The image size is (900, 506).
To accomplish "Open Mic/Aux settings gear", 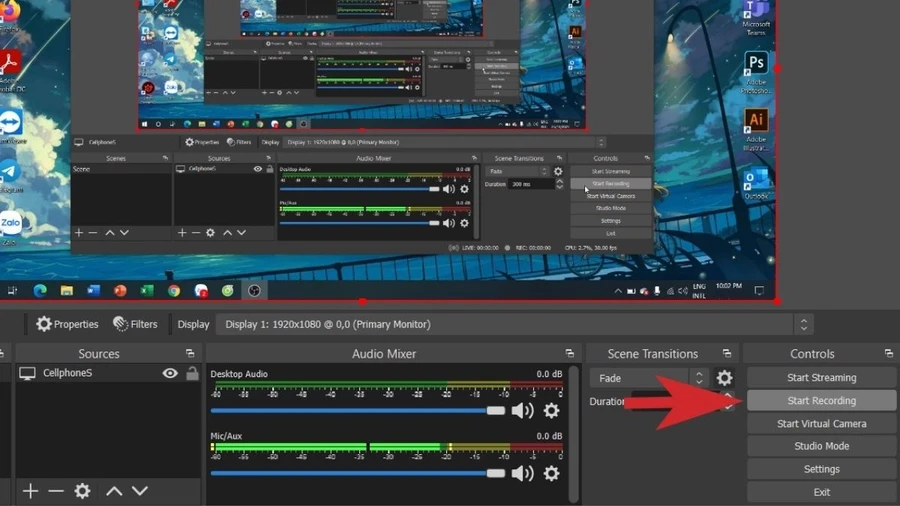I will pyautogui.click(x=551, y=473).
